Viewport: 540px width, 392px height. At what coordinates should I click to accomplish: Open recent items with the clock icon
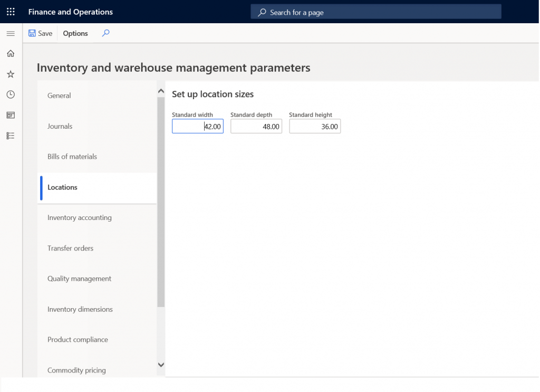pos(10,94)
